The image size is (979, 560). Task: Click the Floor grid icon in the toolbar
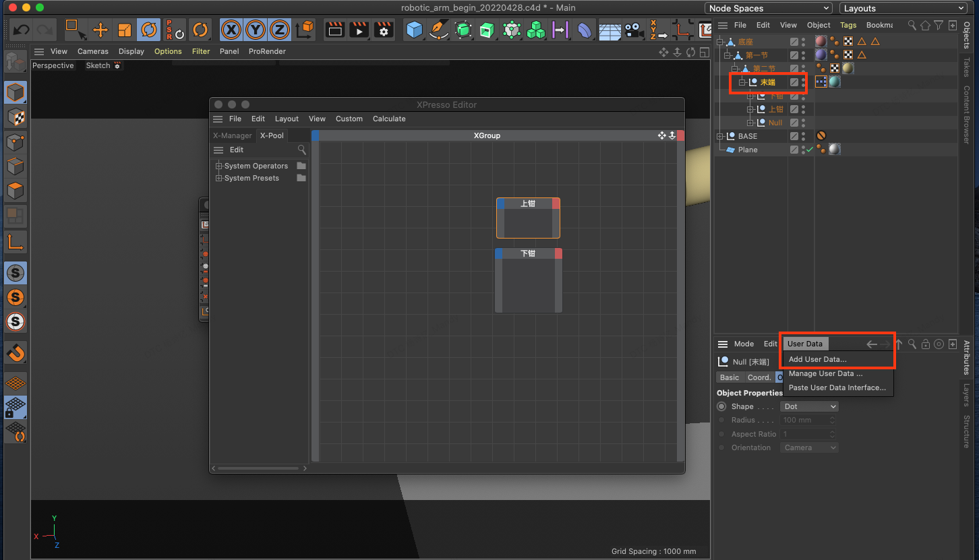[x=610, y=30]
